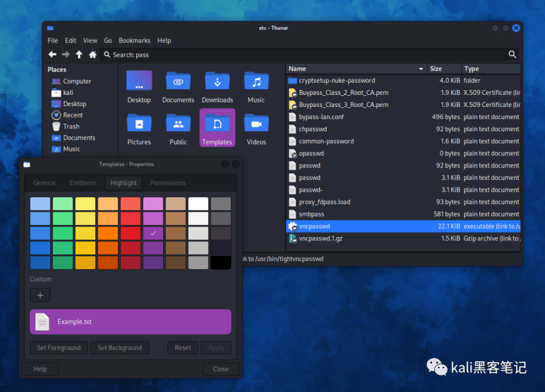The image size is (545, 392).
Task: Open the Documents folder icon in grid
Action: click(x=178, y=81)
